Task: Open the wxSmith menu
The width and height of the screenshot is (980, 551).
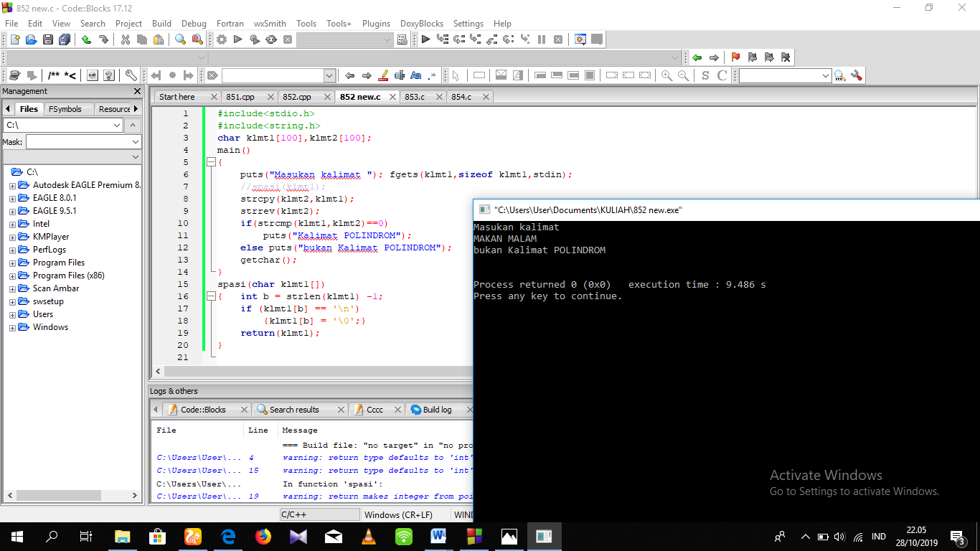Action: (270, 24)
